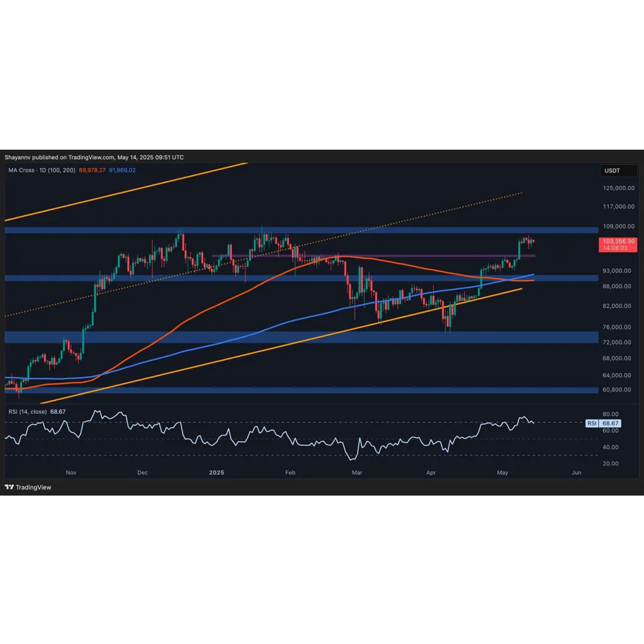
Task: Click the Mar label on time axis
Action: click(x=357, y=473)
